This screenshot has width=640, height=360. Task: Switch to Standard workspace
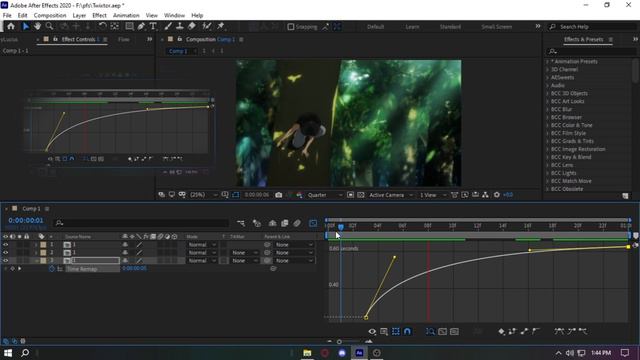tap(450, 27)
